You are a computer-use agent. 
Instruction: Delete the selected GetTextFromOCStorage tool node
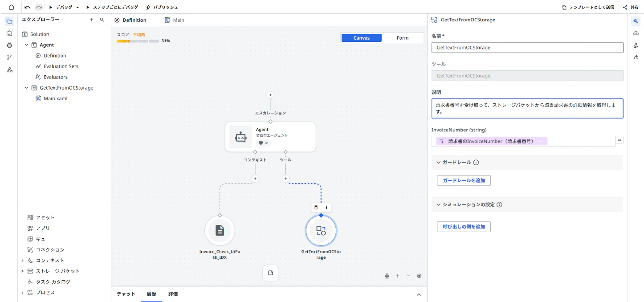click(316, 207)
